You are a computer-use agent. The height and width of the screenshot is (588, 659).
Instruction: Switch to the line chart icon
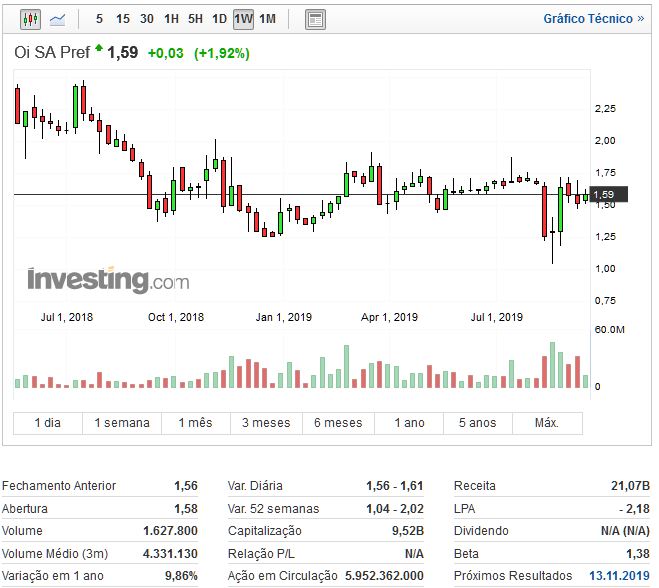coord(57,19)
